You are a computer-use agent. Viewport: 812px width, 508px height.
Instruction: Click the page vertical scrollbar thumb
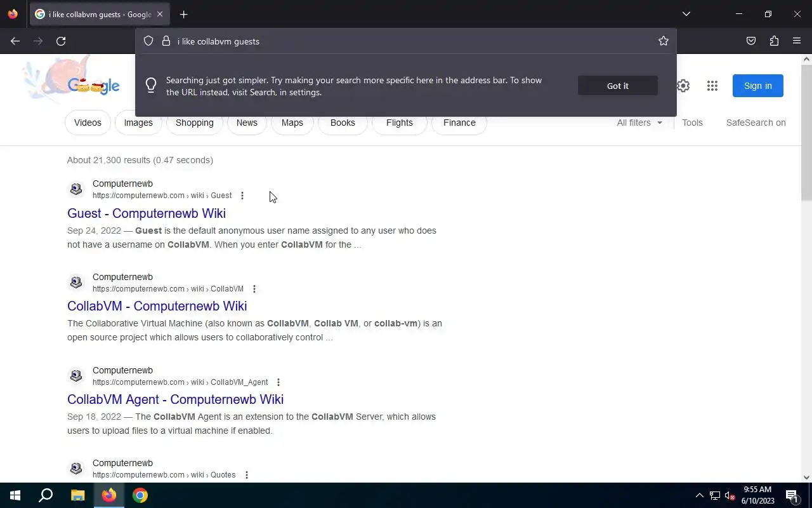[806, 132]
